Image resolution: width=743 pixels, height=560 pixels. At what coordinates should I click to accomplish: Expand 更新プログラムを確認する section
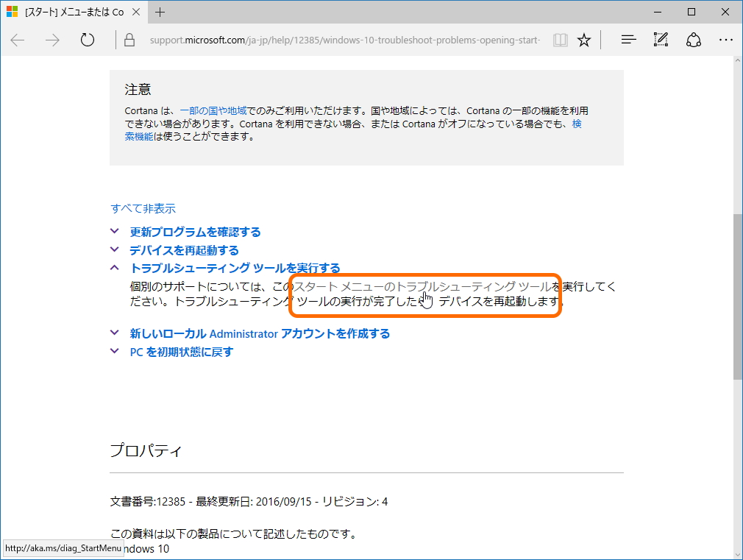(195, 230)
